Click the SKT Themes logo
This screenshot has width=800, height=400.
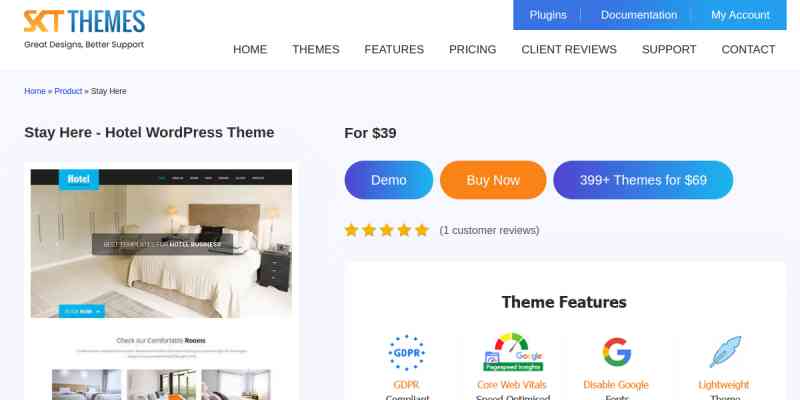[84, 29]
